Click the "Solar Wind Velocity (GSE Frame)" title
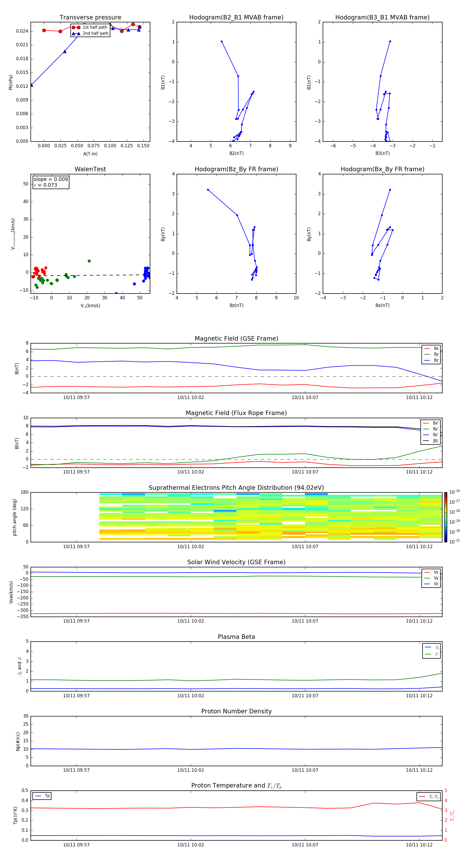The height and width of the screenshot is (868, 473). pos(236,562)
